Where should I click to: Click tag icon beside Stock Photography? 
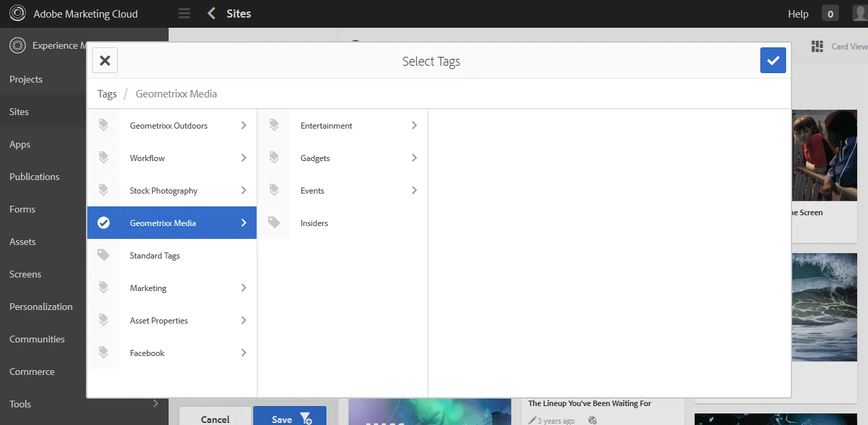click(104, 190)
